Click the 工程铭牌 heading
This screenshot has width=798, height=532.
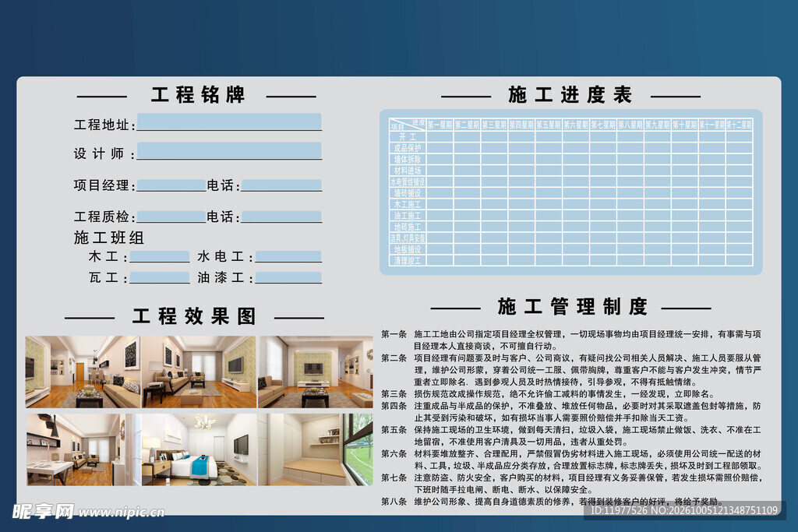[x=198, y=95]
